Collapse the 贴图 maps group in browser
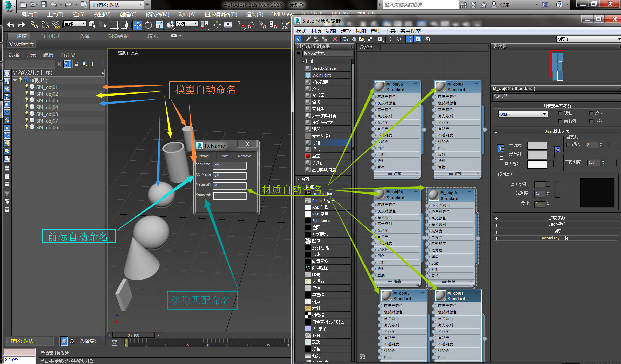This screenshot has height=364, width=621. coord(299,179)
